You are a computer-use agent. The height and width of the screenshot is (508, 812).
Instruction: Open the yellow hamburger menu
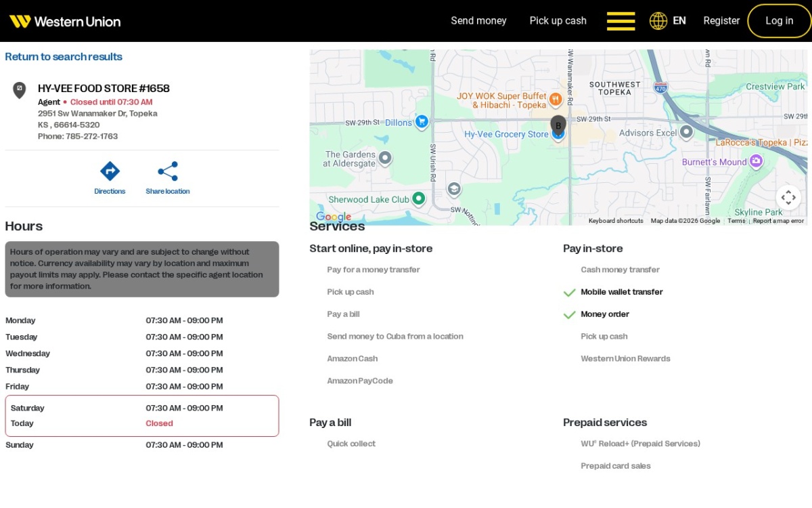point(621,21)
